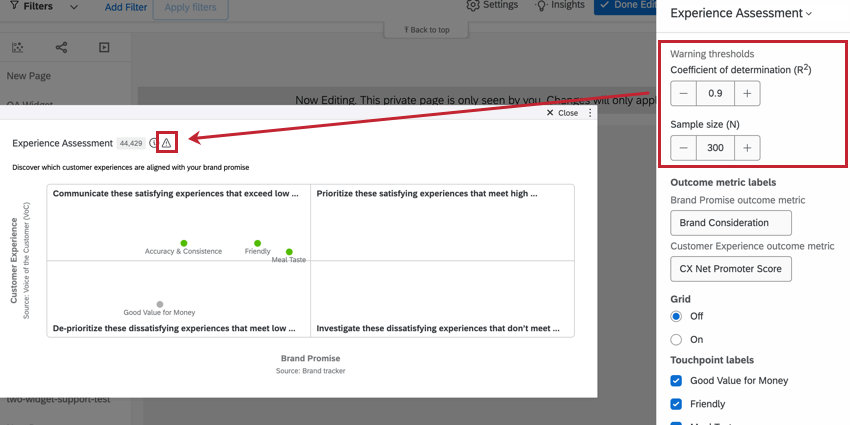Select New Page in the sidebar

(x=29, y=76)
